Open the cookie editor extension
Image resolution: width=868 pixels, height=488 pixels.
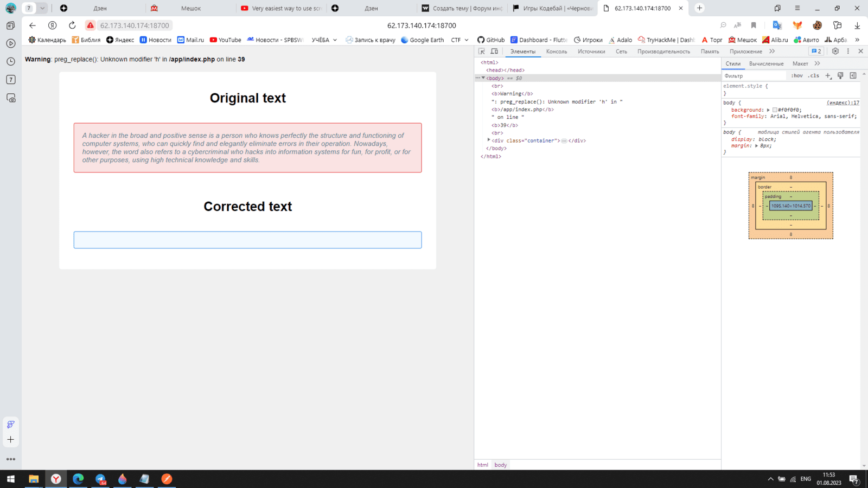click(817, 25)
